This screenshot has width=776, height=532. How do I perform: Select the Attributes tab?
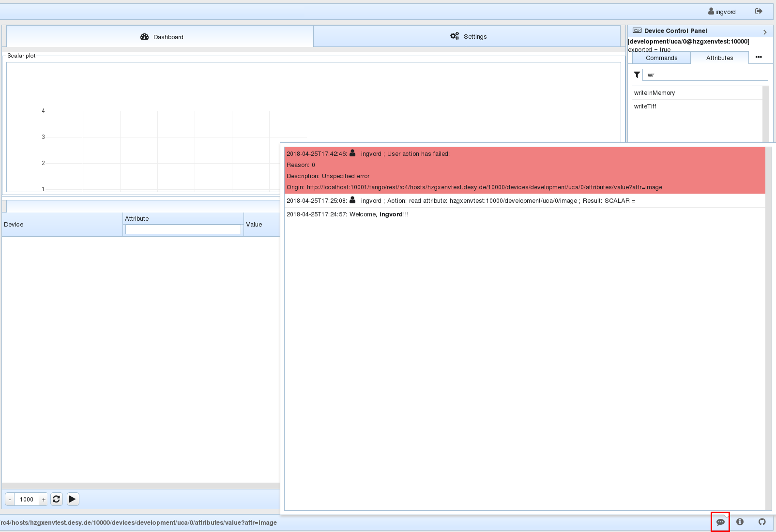pyautogui.click(x=719, y=58)
